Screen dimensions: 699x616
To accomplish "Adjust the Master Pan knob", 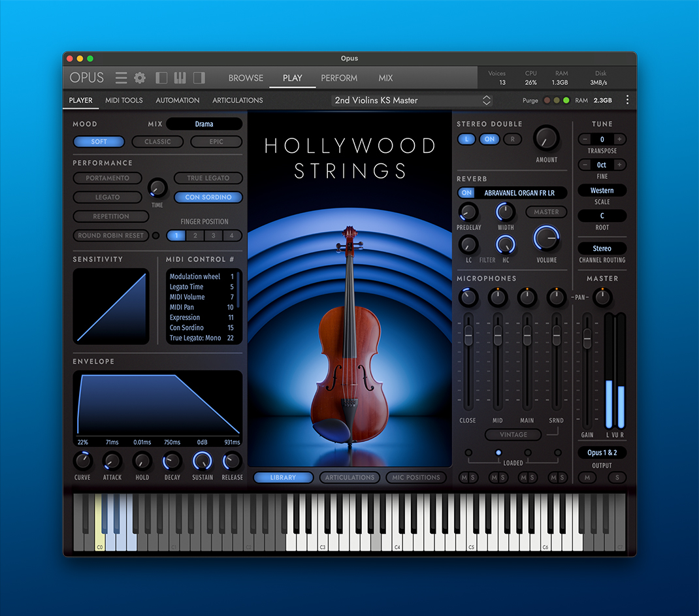I will [x=602, y=297].
